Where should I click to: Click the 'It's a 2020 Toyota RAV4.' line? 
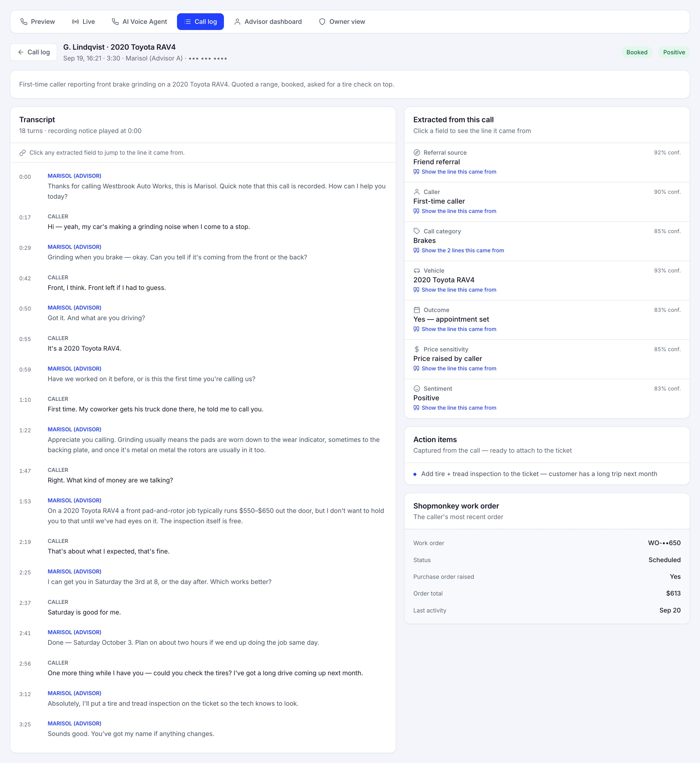tap(85, 348)
